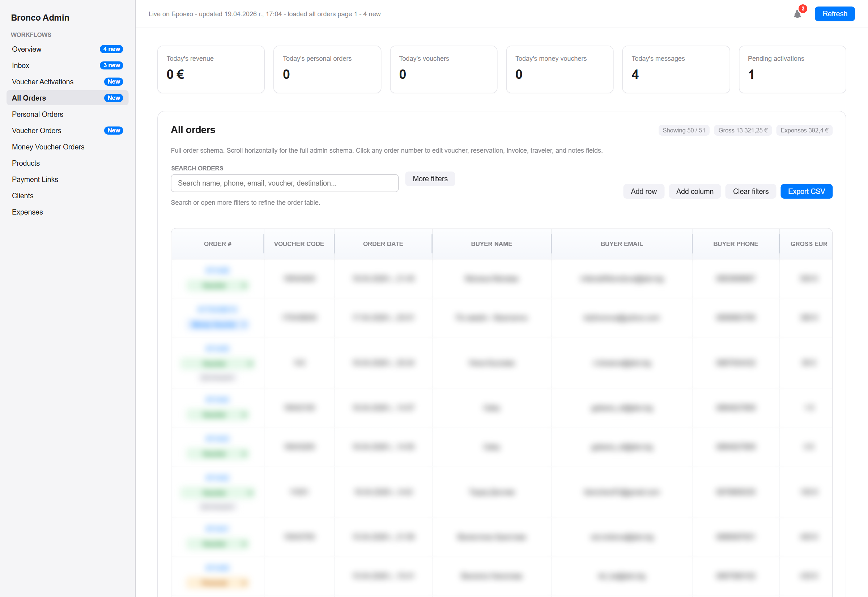The width and height of the screenshot is (868, 597).
Task: Open the Products section
Action: coord(25,163)
